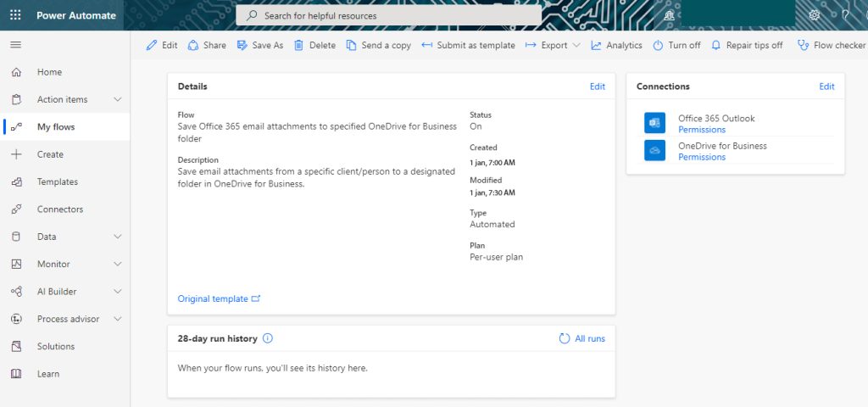
Task: Click the external link icon beside Original template
Action: tap(256, 298)
